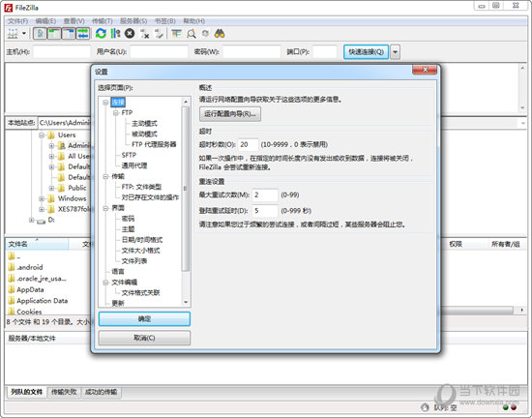Toggle directory comparison icon
The width and height of the screenshot is (532, 418).
[192, 34]
